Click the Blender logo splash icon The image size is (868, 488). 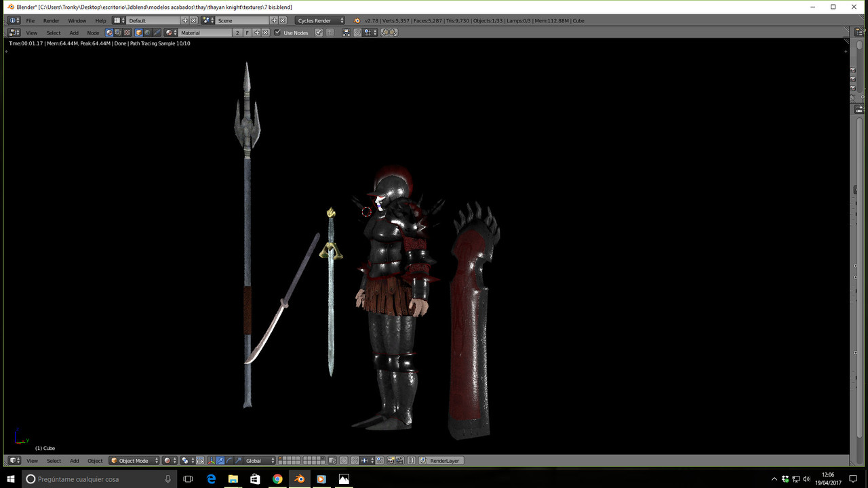pyautogui.click(x=357, y=20)
